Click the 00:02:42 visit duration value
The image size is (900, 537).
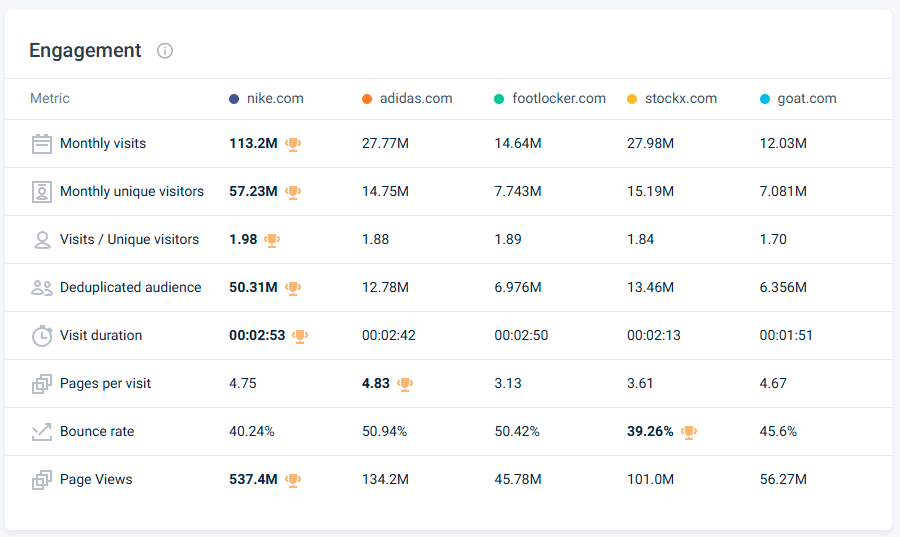[389, 336]
